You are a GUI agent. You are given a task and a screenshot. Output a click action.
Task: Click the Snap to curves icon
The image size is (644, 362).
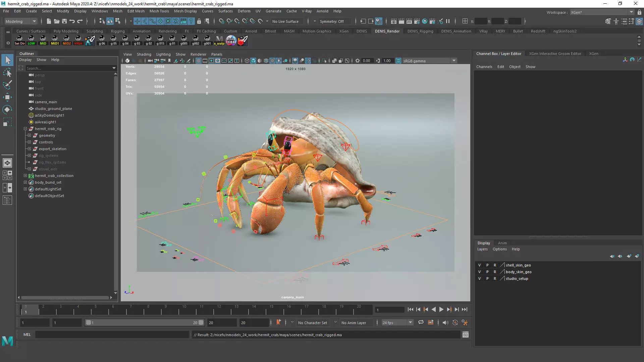click(229, 21)
